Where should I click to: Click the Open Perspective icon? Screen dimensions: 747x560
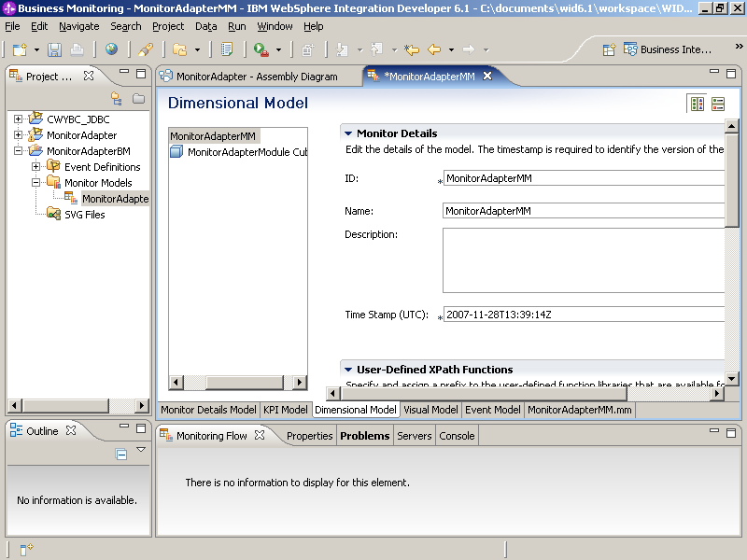point(609,49)
